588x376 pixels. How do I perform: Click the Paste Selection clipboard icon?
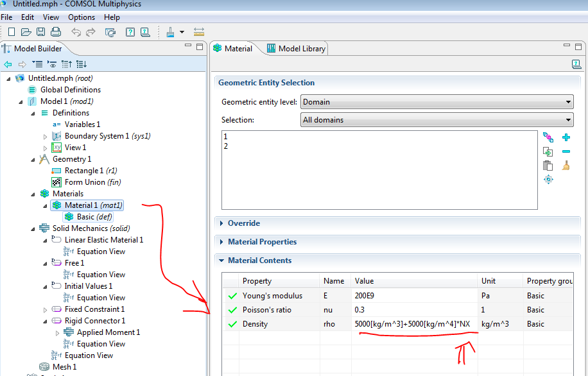[x=548, y=166]
